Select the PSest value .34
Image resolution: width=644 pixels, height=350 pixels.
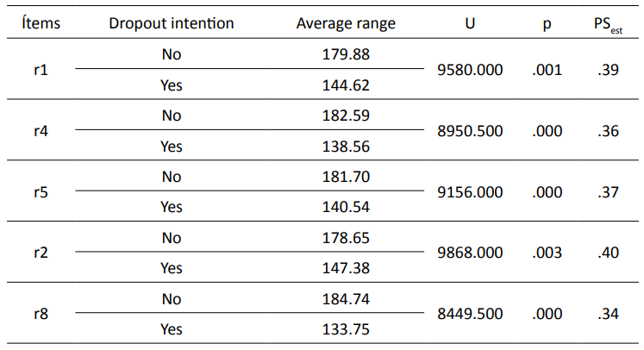click(608, 314)
